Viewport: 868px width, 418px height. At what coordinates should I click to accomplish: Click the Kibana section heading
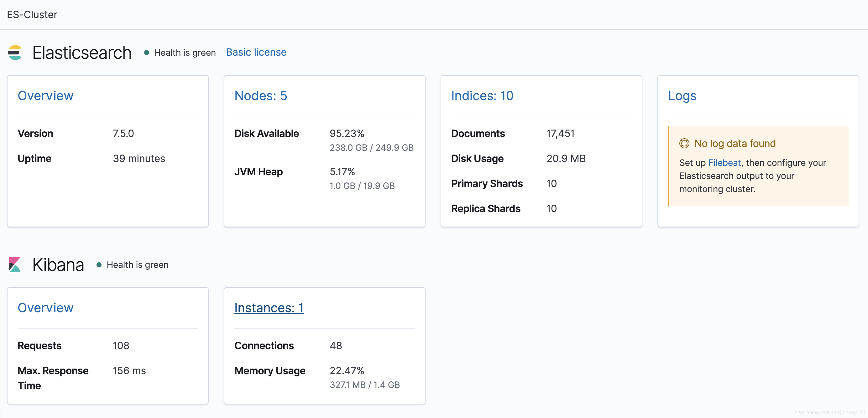click(x=58, y=264)
